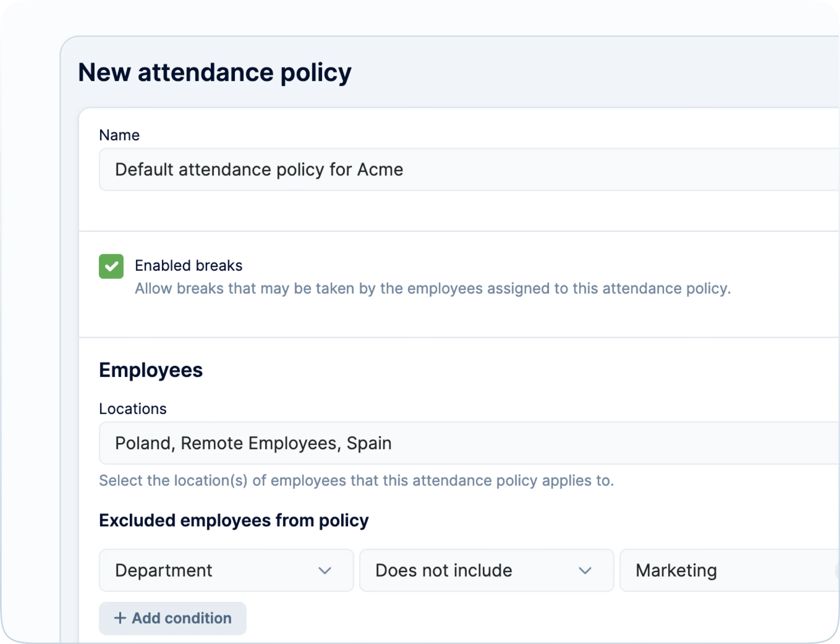Image resolution: width=840 pixels, height=644 pixels.
Task: Click the chevron beside Does not include
Action: (585, 571)
